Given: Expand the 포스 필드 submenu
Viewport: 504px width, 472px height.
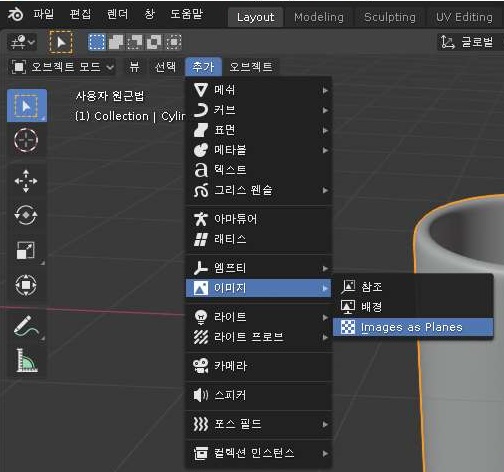Looking at the screenshot, I should pos(259,424).
